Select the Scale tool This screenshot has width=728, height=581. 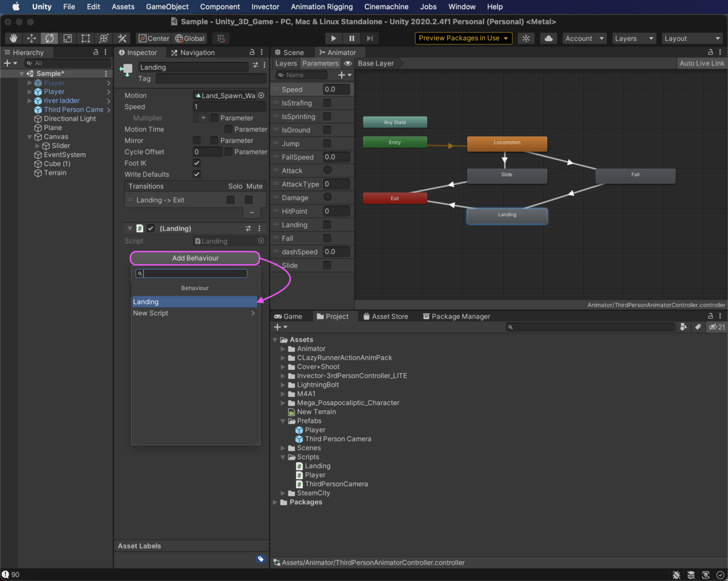pos(67,38)
